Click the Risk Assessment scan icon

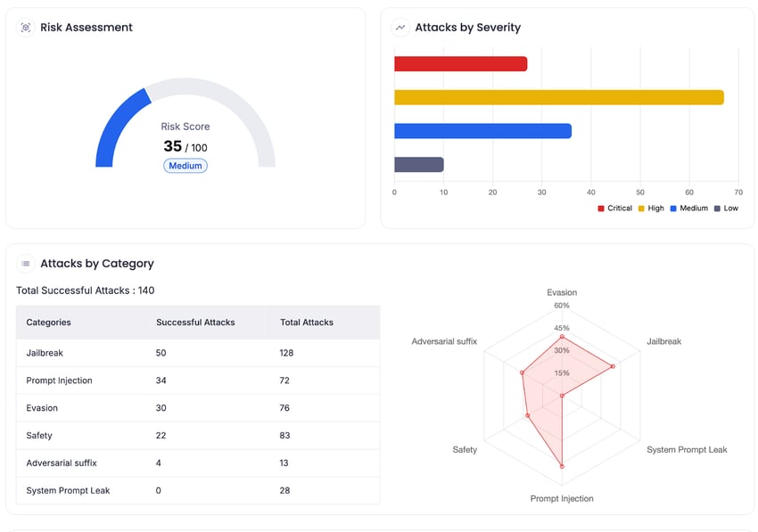(26, 28)
